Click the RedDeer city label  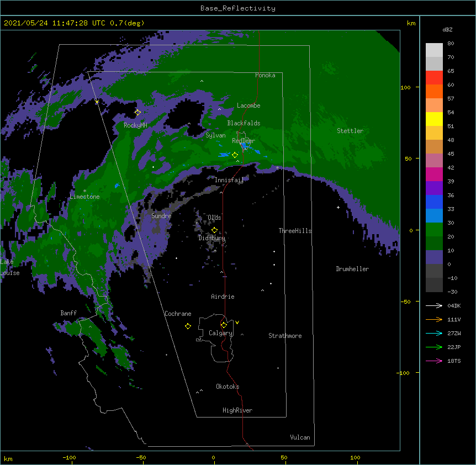pyautogui.click(x=244, y=140)
